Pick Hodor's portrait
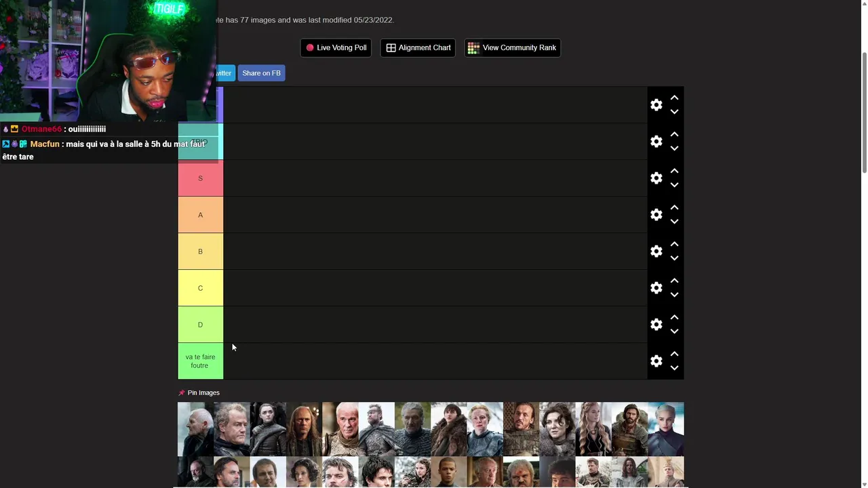 click(521, 472)
